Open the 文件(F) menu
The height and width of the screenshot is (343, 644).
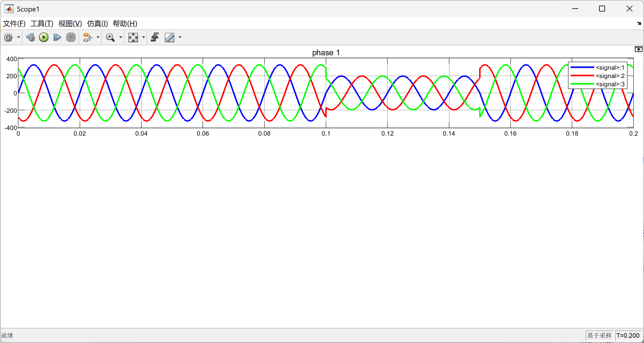tap(14, 24)
